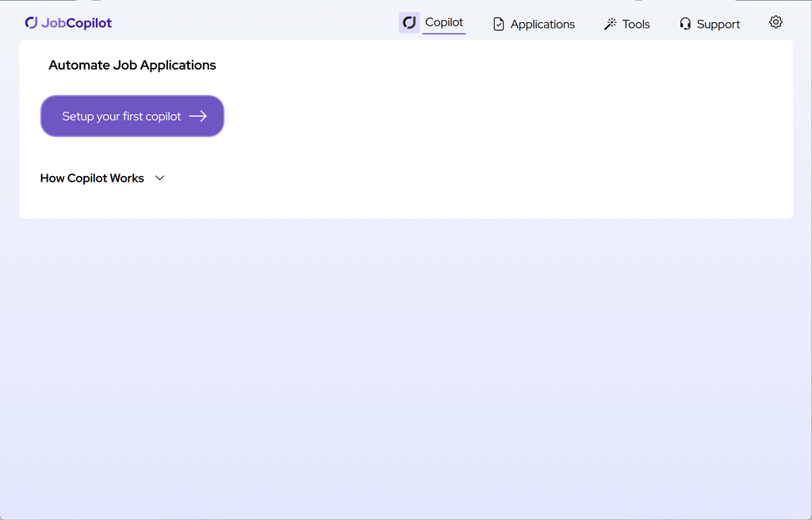Screen dimensions: 812x520
Task: Open the Support tab
Action: [718, 25]
